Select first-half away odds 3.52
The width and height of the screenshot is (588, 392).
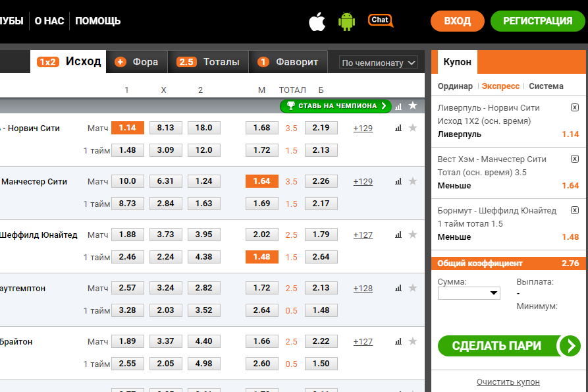pos(204,310)
